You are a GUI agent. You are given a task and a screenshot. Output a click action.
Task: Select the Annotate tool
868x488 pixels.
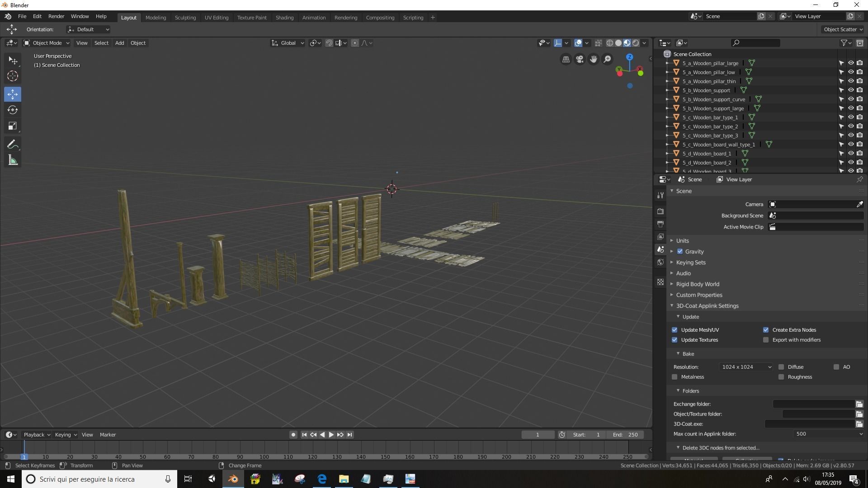coord(13,144)
